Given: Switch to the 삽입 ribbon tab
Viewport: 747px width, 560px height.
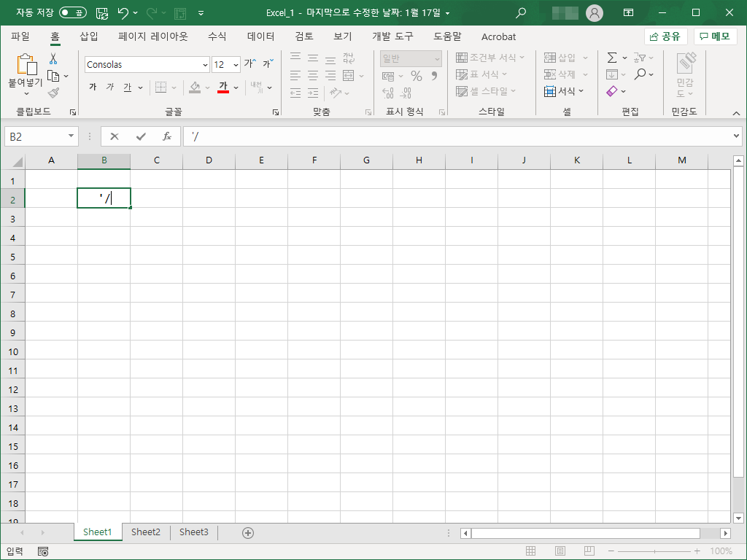Looking at the screenshot, I should tap(88, 36).
